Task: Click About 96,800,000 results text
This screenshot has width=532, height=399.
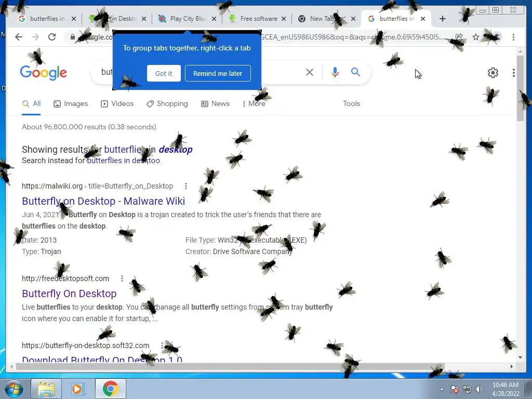Action: point(89,127)
